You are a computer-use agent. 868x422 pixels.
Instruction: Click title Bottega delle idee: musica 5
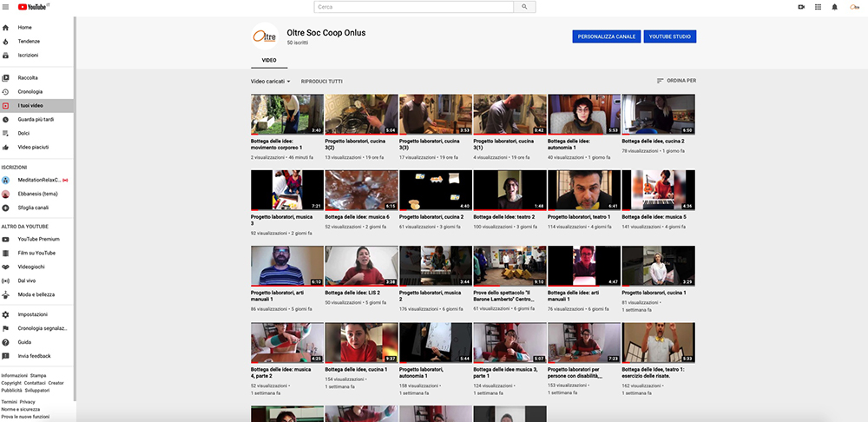(x=654, y=217)
